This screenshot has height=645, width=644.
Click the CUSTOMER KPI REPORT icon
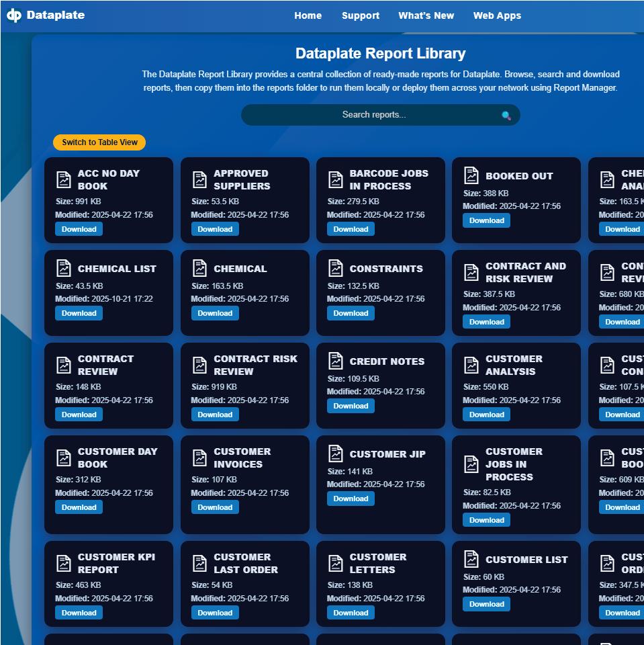[63, 564]
